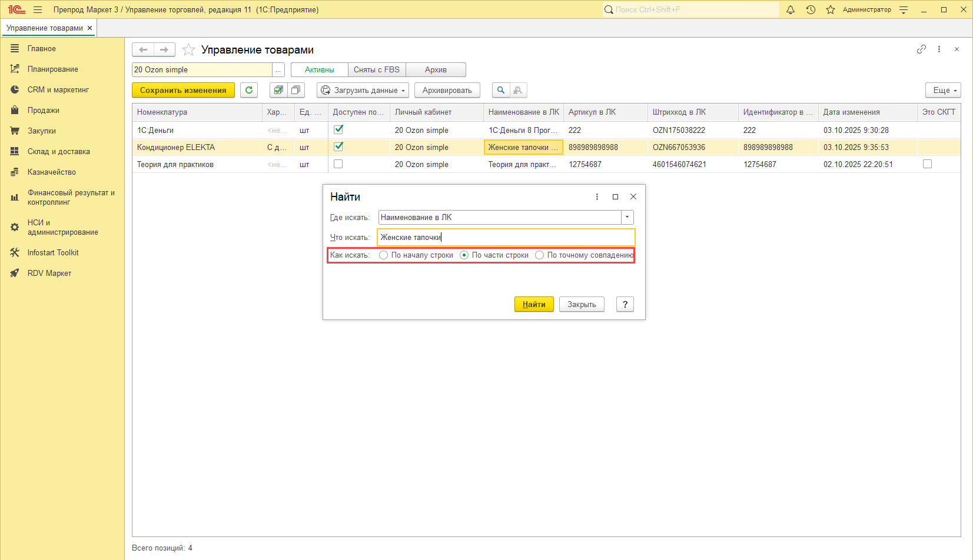Select 'По точному совпадению' search option
Image resolution: width=973 pixels, height=560 pixels.
[x=539, y=255]
